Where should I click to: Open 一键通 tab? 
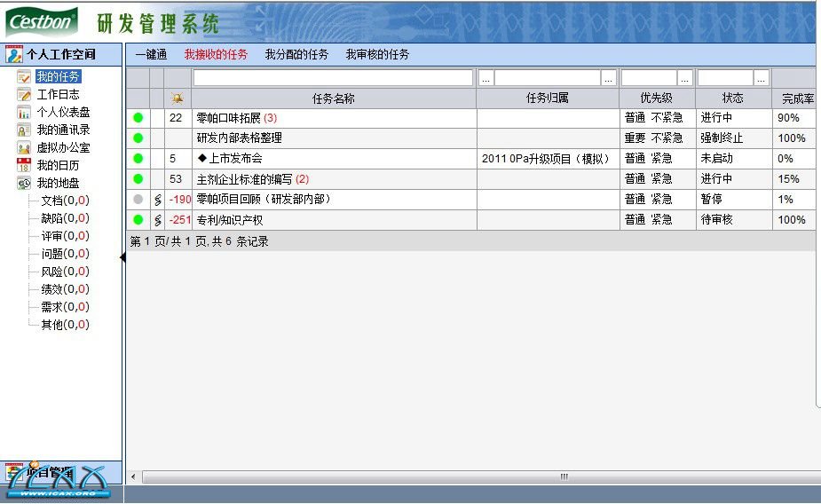point(151,54)
